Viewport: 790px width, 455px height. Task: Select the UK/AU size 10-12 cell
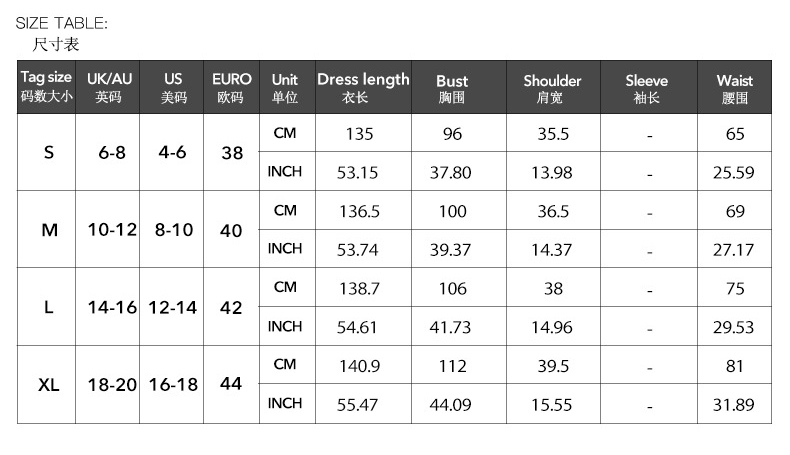click(x=112, y=230)
